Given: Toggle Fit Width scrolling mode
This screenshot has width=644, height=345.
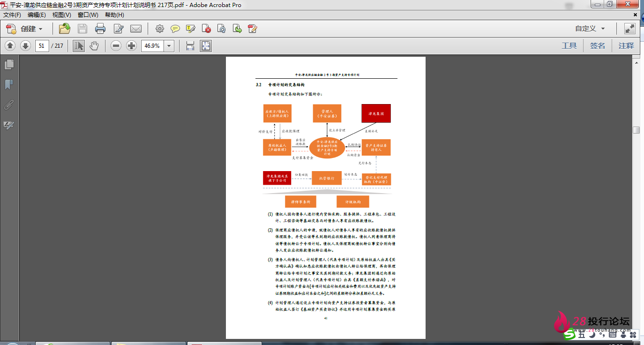Looking at the screenshot, I should click(x=190, y=46).
